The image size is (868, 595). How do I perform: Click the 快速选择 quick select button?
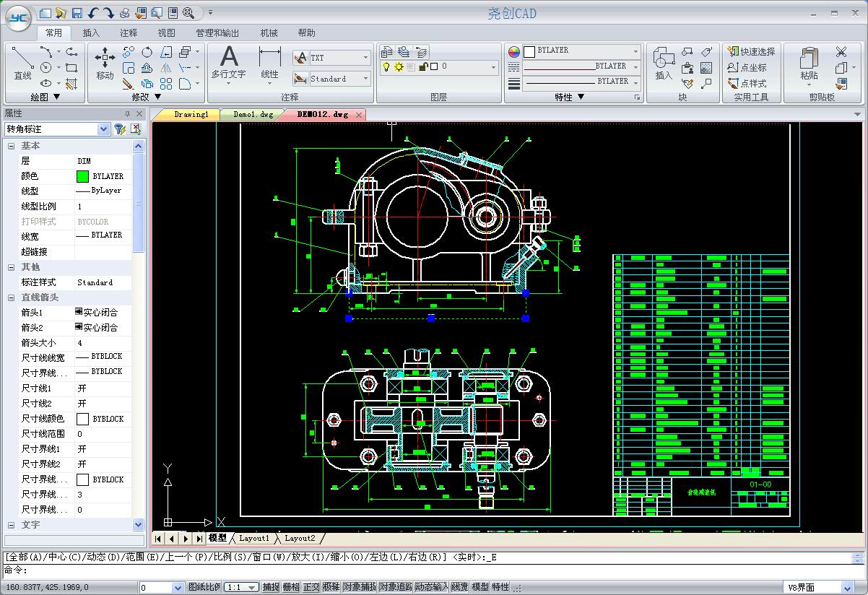pos(751,51)
